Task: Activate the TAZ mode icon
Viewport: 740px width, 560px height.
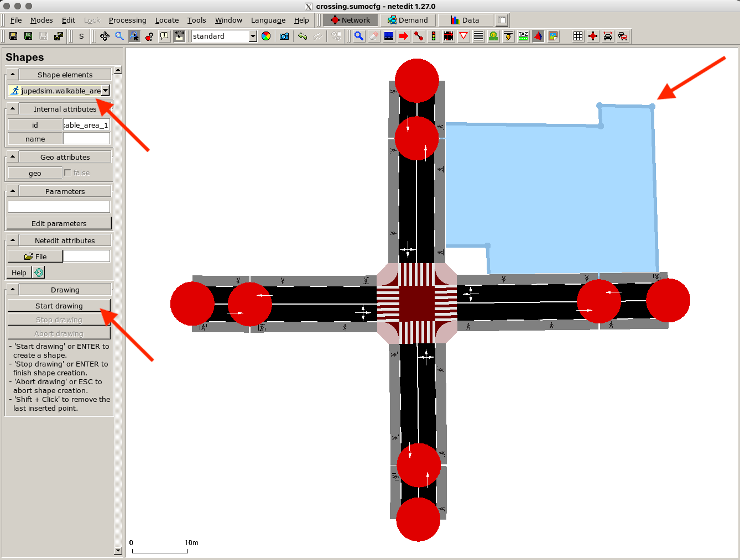Action: (x=523, y=36)
